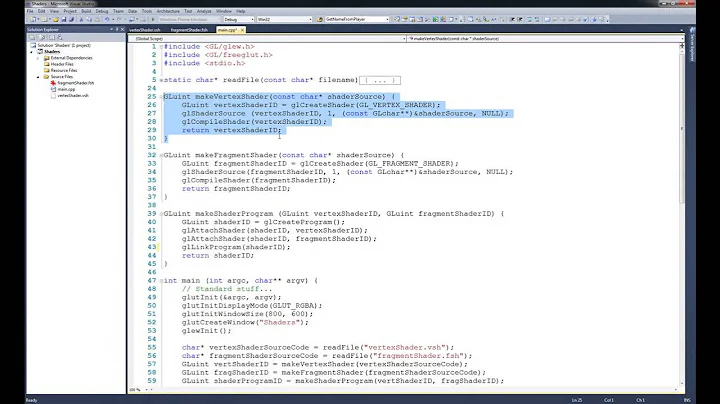Pin the Solution Explorer panel with the pushpin
The image size is (720, 404).
pyautogui.click(x=117, y=29)
